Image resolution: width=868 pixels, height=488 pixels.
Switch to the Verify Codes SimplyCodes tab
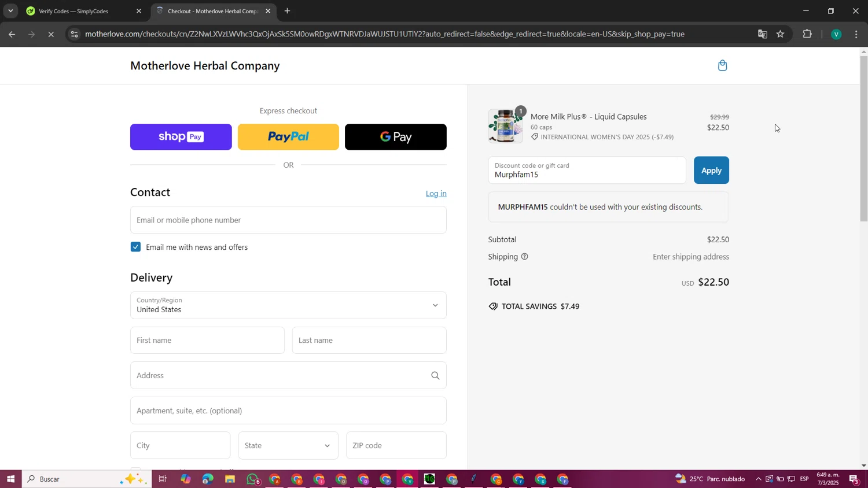[x=84, y=11]
